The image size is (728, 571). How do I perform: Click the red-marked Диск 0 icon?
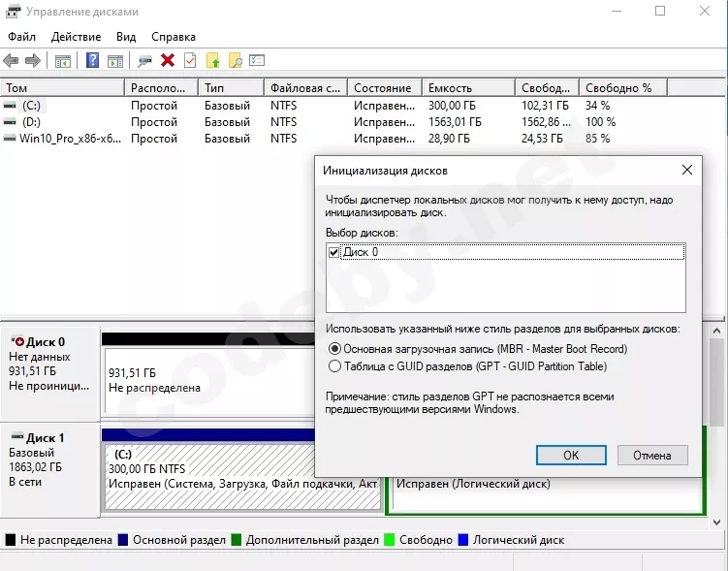(17, 341)
